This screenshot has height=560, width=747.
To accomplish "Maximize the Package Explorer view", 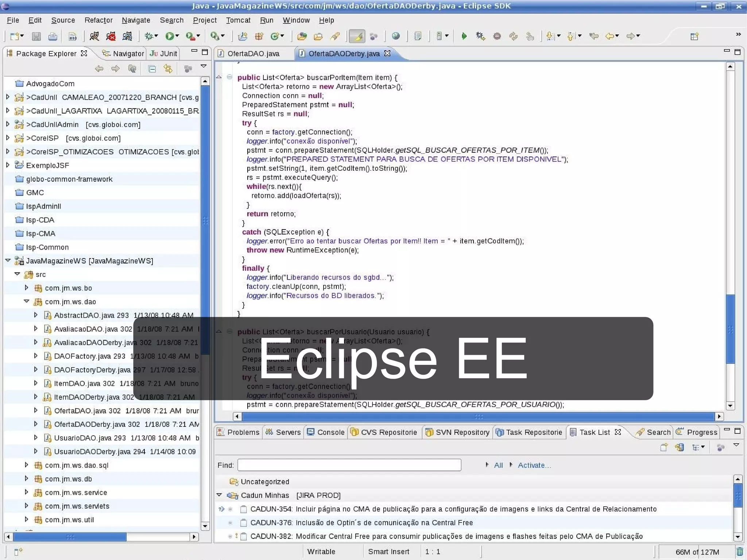I will pos(205,52).
